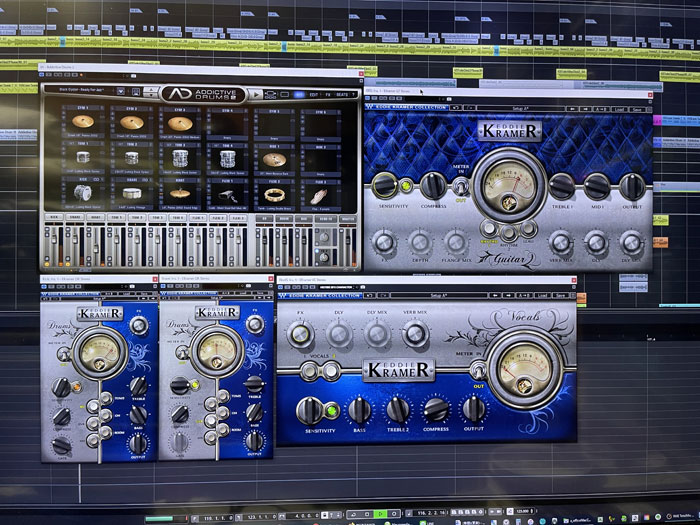This screenshot has height=525, width=700.
Task: Flip the Meter In/Out switch on Kramer Vocals
Action: point(478,371)
